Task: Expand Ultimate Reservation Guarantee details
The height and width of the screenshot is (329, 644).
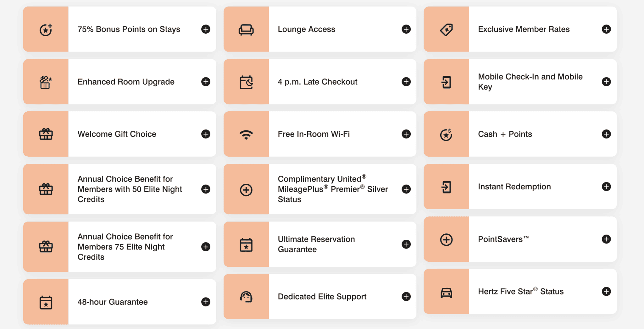Action: [x=406, y=244]
